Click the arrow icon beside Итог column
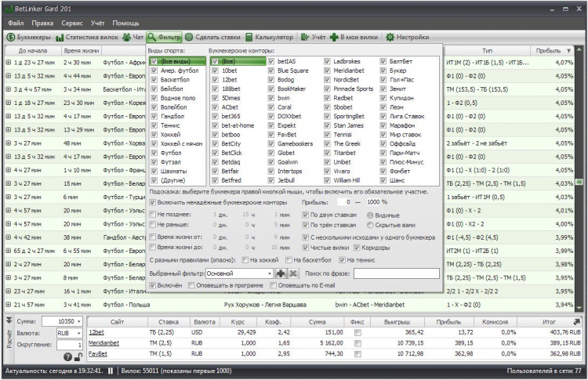588x380 pixels. point(576,321)
